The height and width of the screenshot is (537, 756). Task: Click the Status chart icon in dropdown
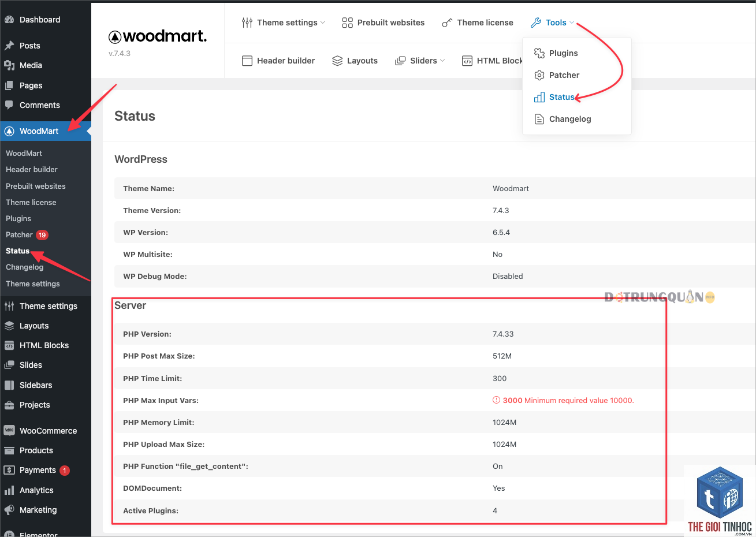coord(539,97)
